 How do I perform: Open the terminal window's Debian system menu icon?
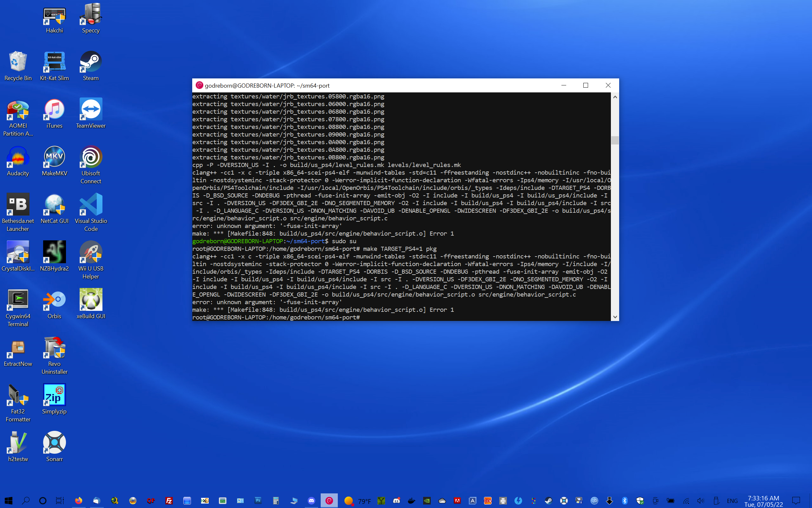point(199,85)
